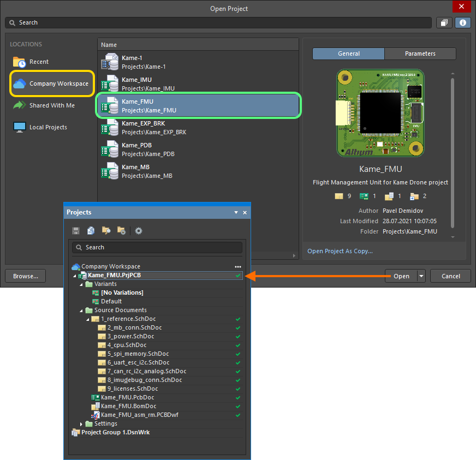Viewport: 476px width, 460px height.
Task: Collapse the Kame_FMU.PrjPCB project node
Action: coord(75,276)
